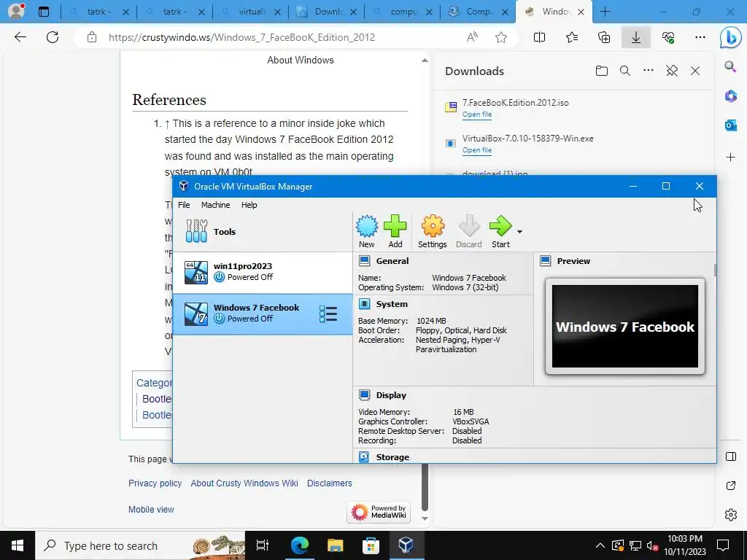
Task: Open the Edge profile avatar
Action: click(16, 11)
